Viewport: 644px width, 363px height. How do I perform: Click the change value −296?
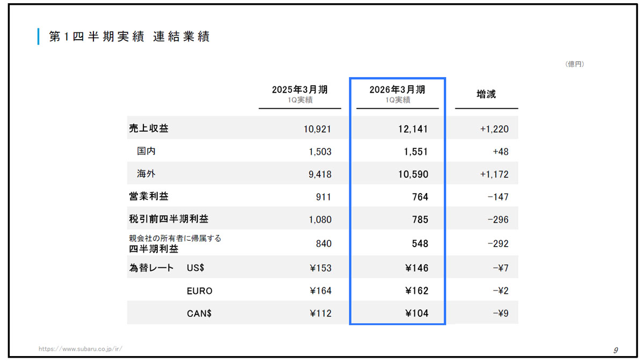pos(499,219)
